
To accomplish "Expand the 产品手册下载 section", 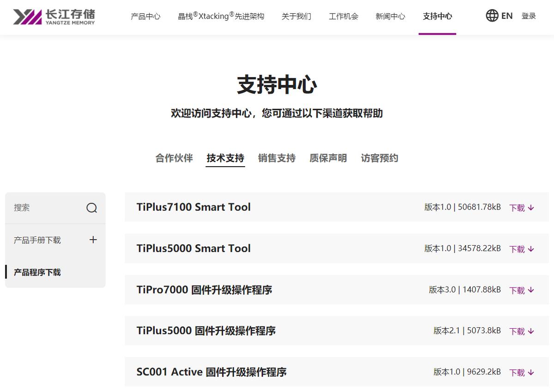I will point(93,240).
